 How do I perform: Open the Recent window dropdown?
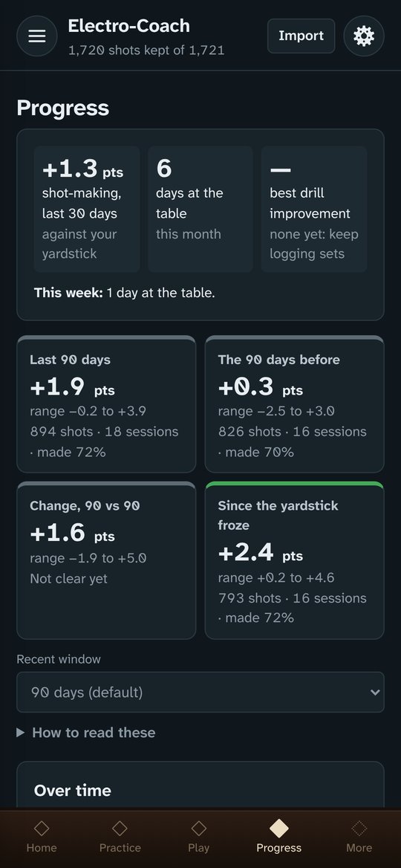(200, 692)
